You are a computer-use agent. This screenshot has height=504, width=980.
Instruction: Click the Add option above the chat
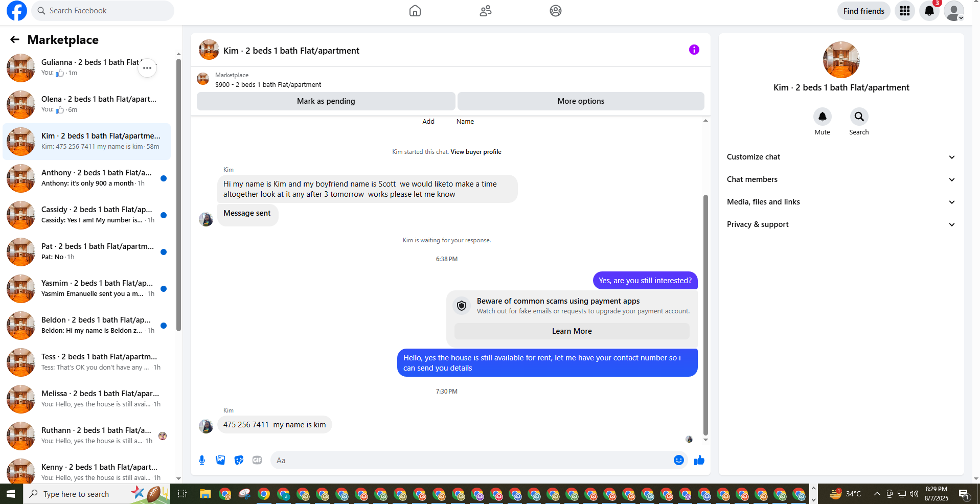(x=428, y=122)
